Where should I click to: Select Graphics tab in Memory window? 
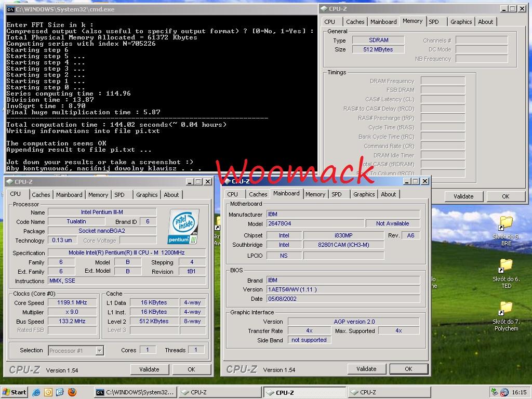click(461, 22)
